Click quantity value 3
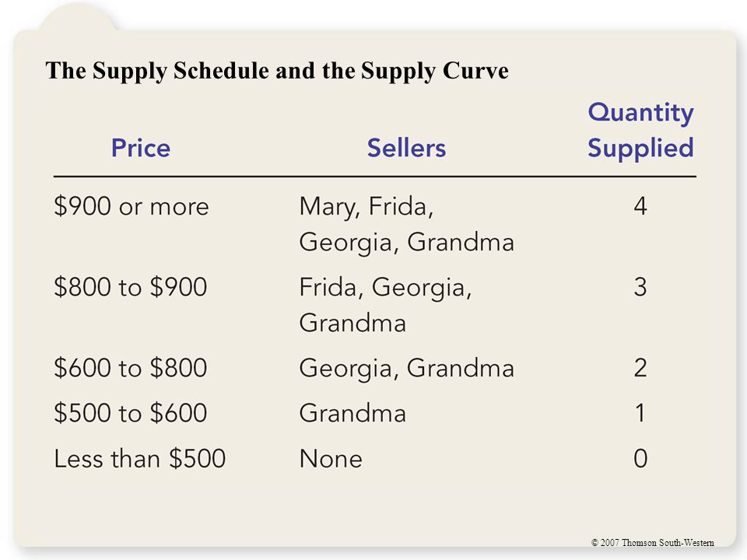Screen dimensions: 747x560 pyautogui.click(x=640, y=287)
